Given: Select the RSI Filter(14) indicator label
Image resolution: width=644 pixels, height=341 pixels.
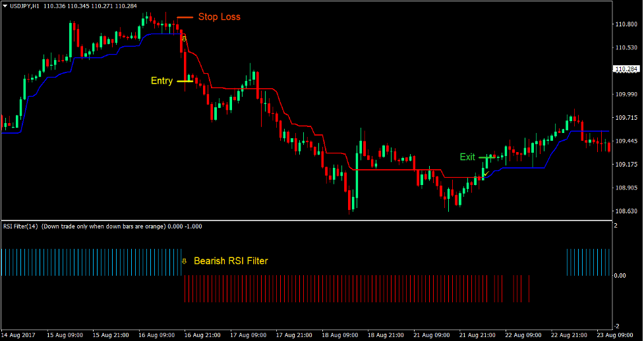Looking at the screenshot, I should pyautogui.click(x=20, y=226).
